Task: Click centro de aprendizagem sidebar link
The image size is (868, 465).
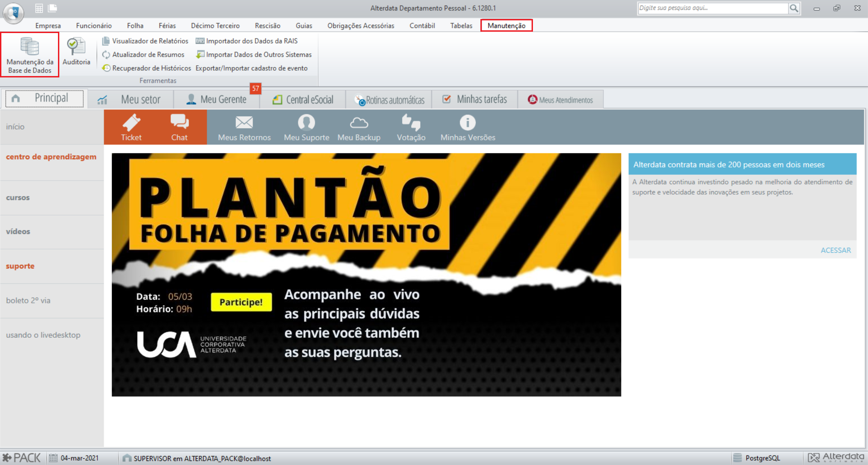Action: point(51,157)
